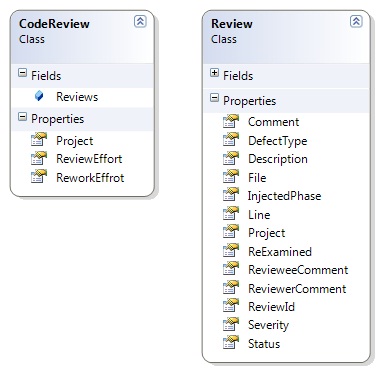Image resolution: width=387 pixels, height=371 pixels.
Task: Collapse the CodeReview Properties section
Action: (x=22, y=116)
